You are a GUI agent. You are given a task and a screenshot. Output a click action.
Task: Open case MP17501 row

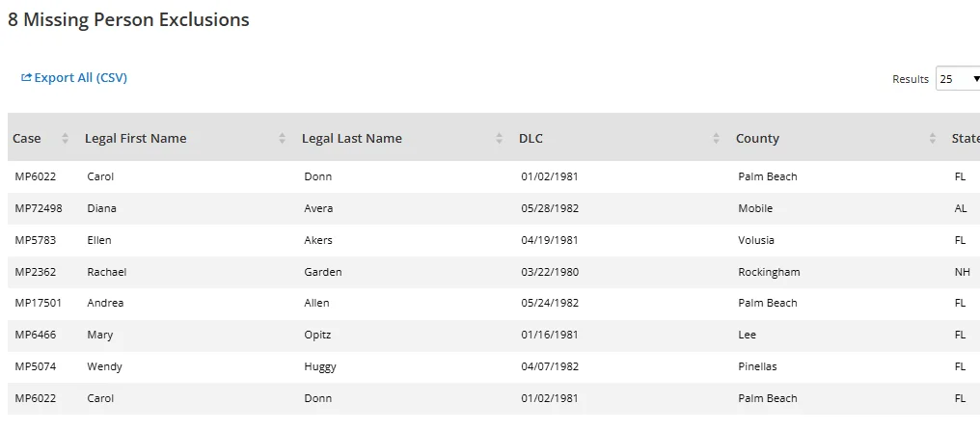point(39,303)
